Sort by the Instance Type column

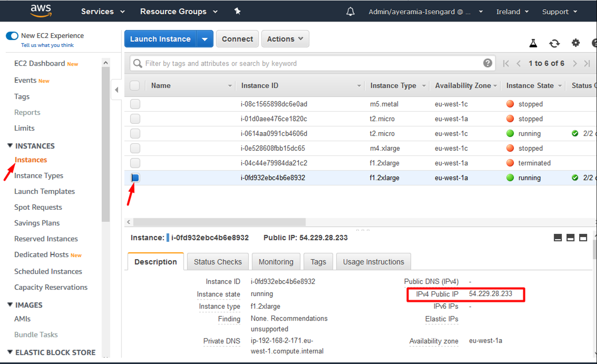[393, 86]
